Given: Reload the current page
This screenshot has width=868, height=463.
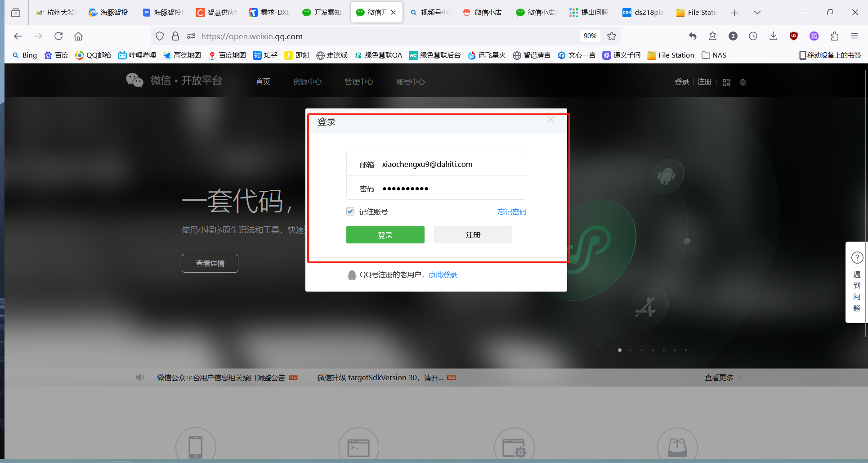Looking at the screenshot, I should pyautogui.click(x=58, y=36).
